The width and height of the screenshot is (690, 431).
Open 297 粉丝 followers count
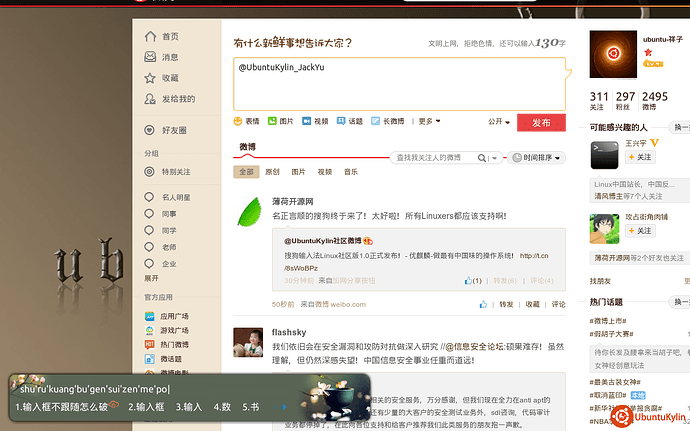(625, 100)
